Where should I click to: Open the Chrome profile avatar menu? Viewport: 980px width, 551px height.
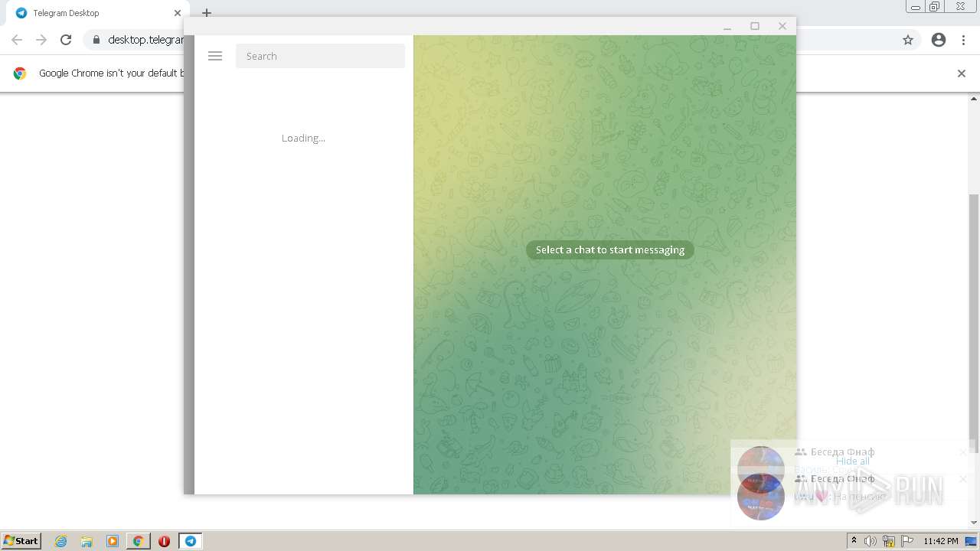[939, 40]
